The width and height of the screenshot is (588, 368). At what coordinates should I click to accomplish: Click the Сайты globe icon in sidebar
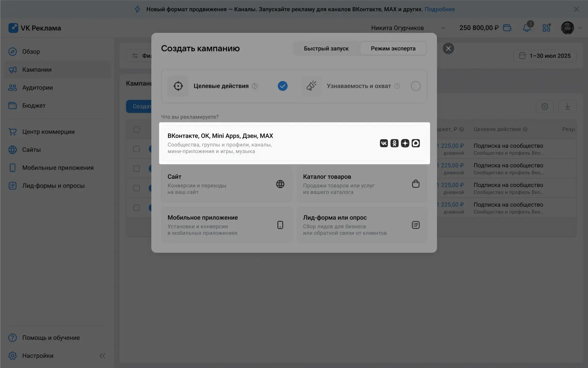pyautogui.click(x=13, y=150)
